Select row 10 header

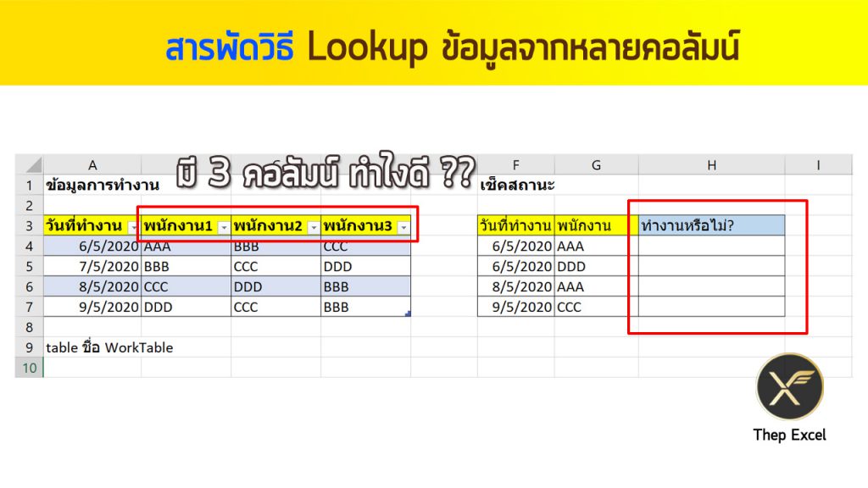point(29,368)
